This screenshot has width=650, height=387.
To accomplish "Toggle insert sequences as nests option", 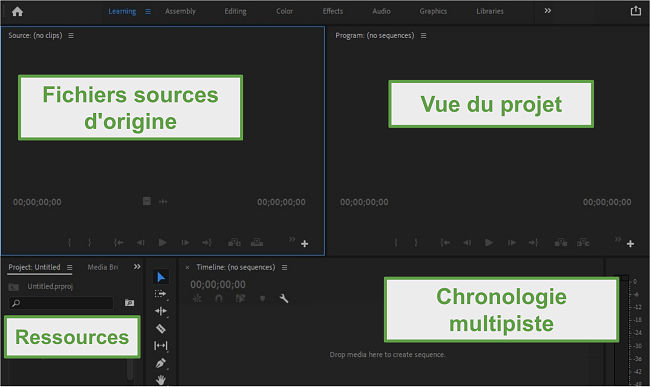I will point(197,298).
